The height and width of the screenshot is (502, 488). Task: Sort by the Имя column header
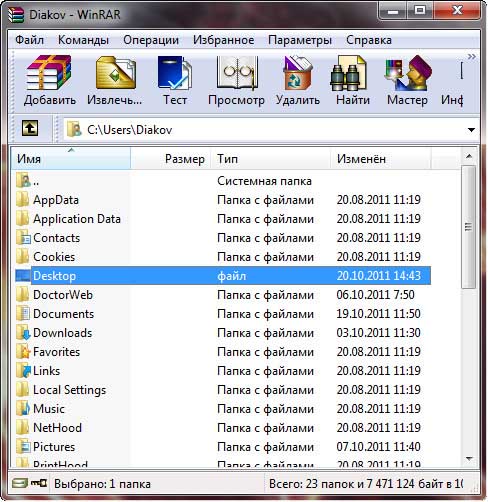pyautogui.click(x=71, y=159)
